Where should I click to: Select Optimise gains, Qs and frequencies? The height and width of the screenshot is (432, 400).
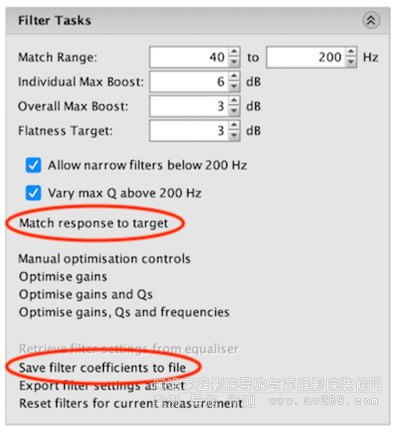(x=124, y=312)
